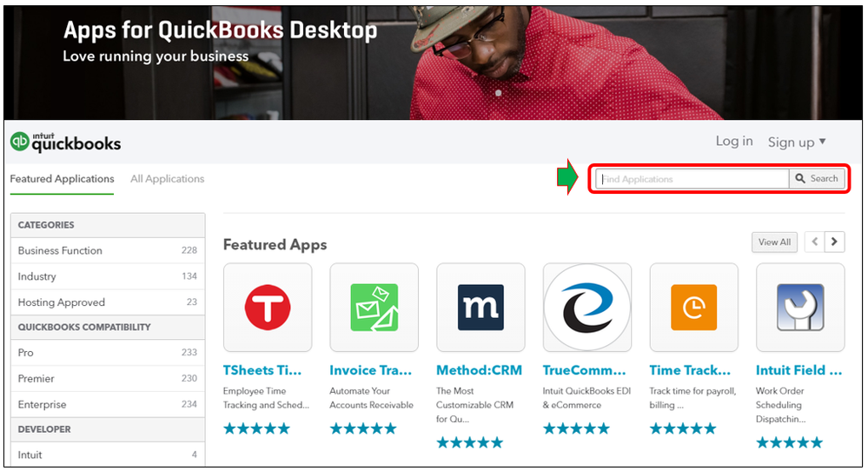
Task: Click the Time Tracker five-star rating
Action: [x=683, y=428]
